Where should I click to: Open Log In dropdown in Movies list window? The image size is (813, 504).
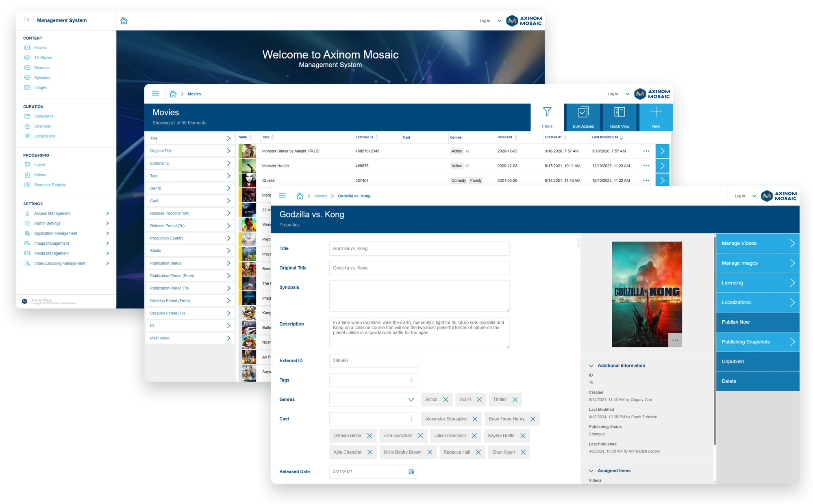tap(627, 94)
